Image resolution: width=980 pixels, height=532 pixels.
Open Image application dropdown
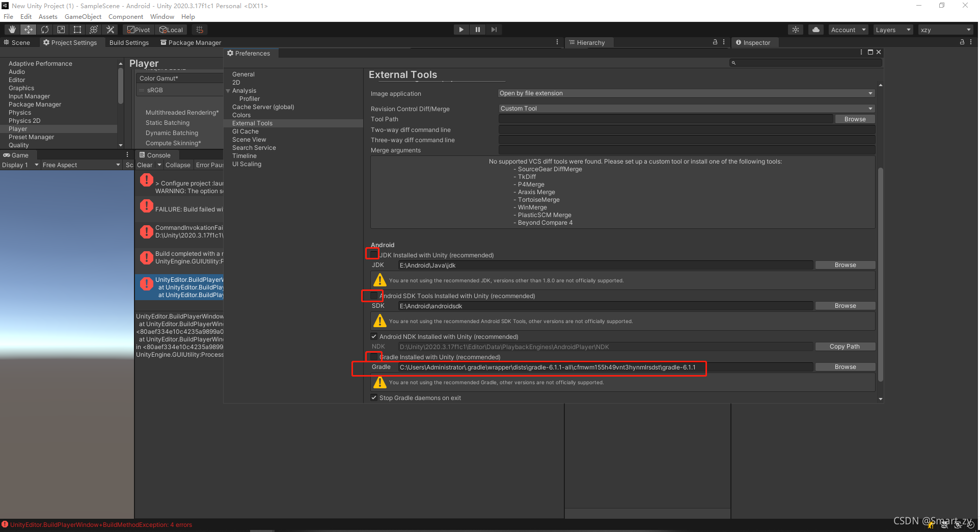pyautogui.click(x=686, y=93)
